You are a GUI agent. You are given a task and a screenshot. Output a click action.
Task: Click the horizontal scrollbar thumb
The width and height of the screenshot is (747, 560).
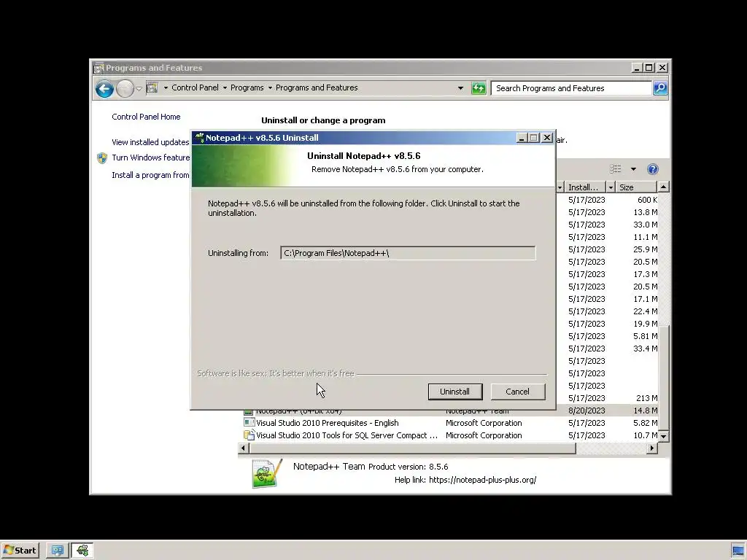[413, 448]
